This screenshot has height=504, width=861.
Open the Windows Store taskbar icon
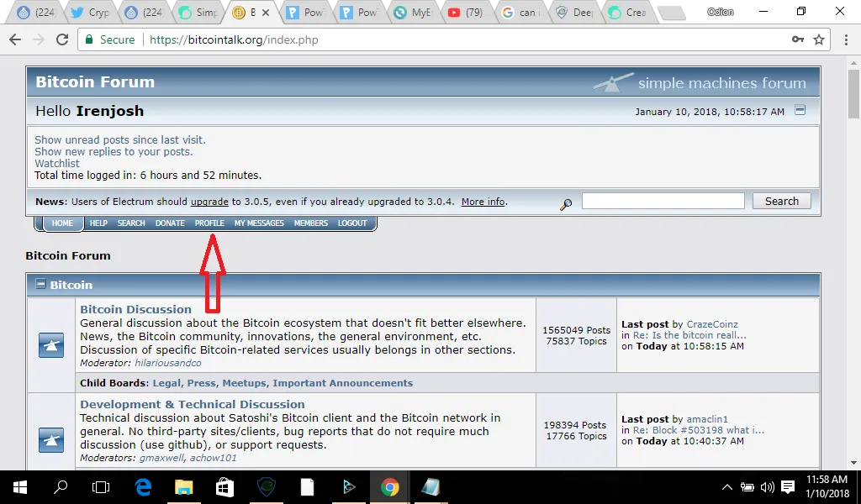coord(224,487)
